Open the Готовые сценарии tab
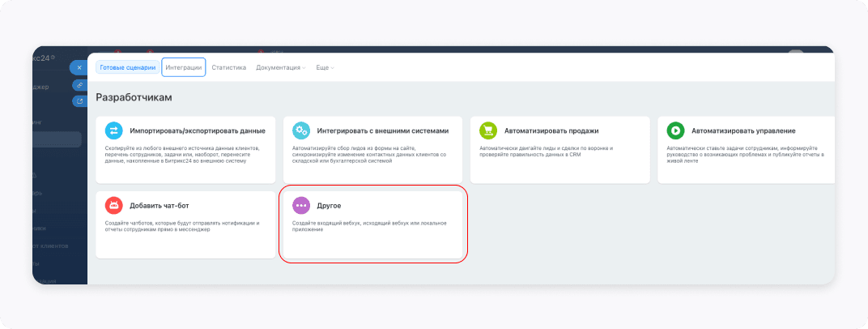The image size is (868, 329). pyautogui.click(x=128, y=67)
